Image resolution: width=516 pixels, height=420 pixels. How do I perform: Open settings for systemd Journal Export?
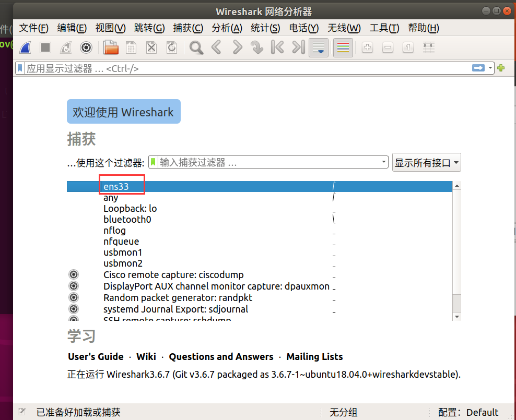(x=74, y=309)
